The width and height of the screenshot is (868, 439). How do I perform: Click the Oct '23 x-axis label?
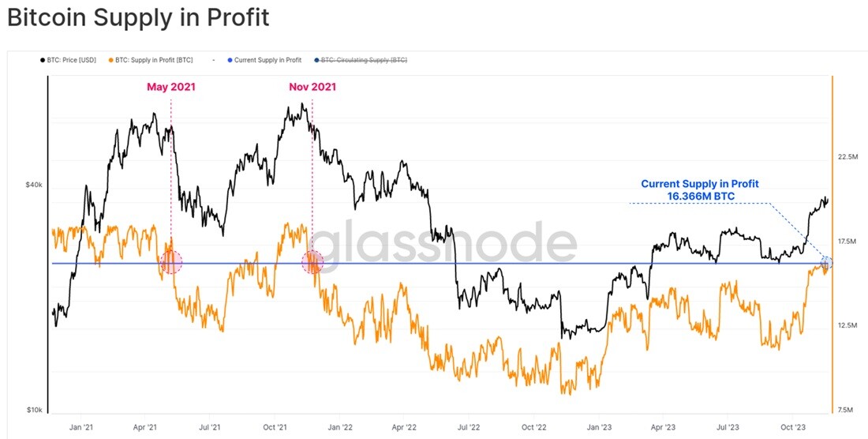pyautogui.click(x=793, y=427)
